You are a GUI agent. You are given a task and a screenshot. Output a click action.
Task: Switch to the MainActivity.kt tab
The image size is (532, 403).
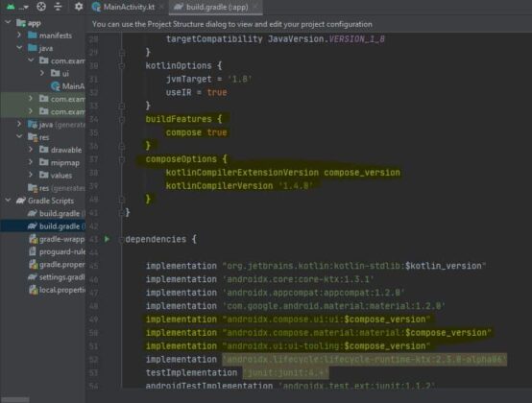(x=124, y=7)
